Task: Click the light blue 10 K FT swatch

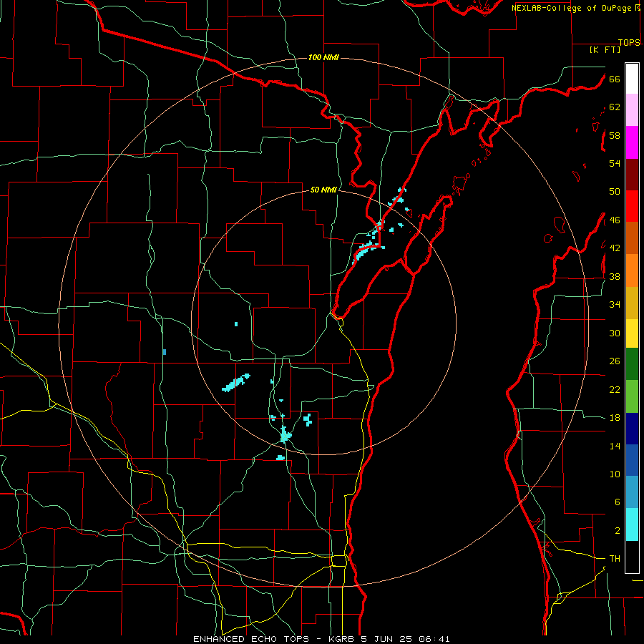Action: click(632, 492)
